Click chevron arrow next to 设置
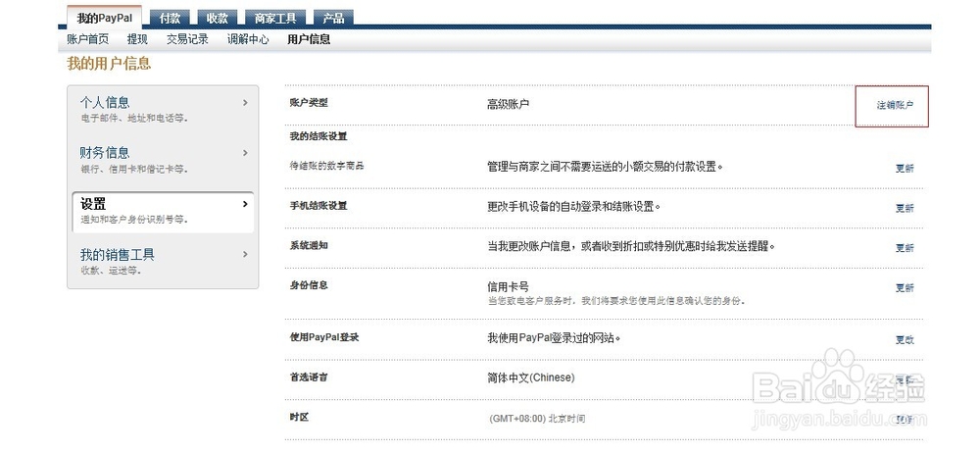This screenshot has height=453, width=980. coord(245,204)
